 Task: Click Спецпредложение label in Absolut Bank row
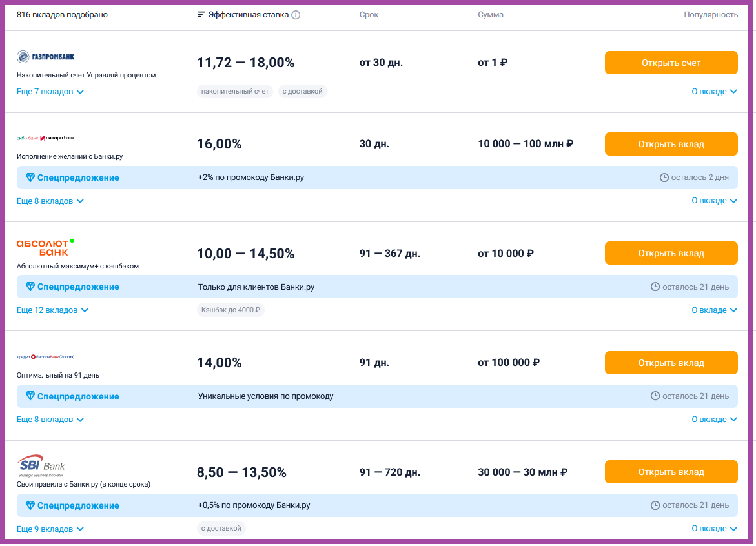click(x=78, y=287)
